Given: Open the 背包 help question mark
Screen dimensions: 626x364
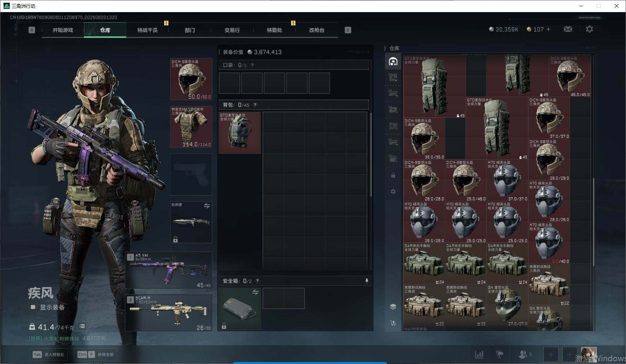Looking at the screenshot, I should 255,105.
